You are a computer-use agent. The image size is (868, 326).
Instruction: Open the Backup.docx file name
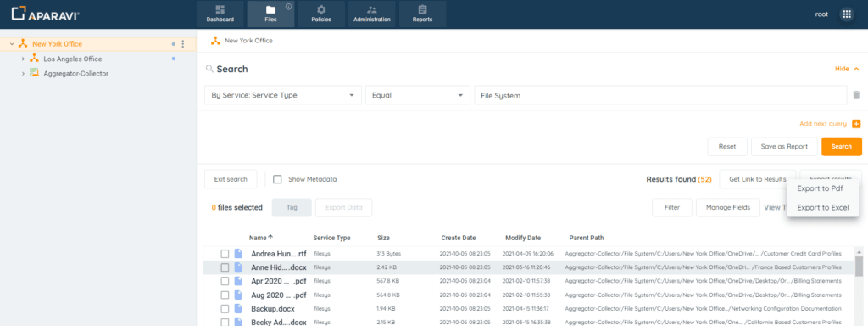[273, 309]
